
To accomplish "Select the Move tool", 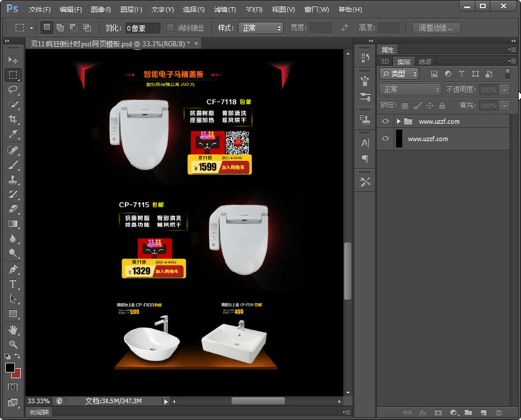I will [x=13, y=60].
